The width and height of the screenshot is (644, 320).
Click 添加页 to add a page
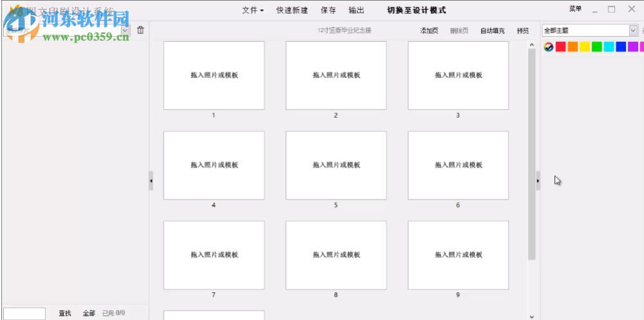(x=429, y=31)
